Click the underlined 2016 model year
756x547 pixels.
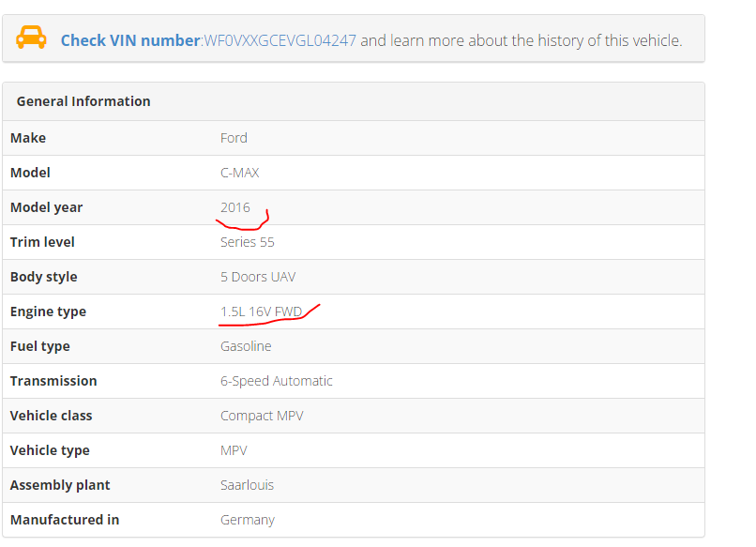pos(235,207)
